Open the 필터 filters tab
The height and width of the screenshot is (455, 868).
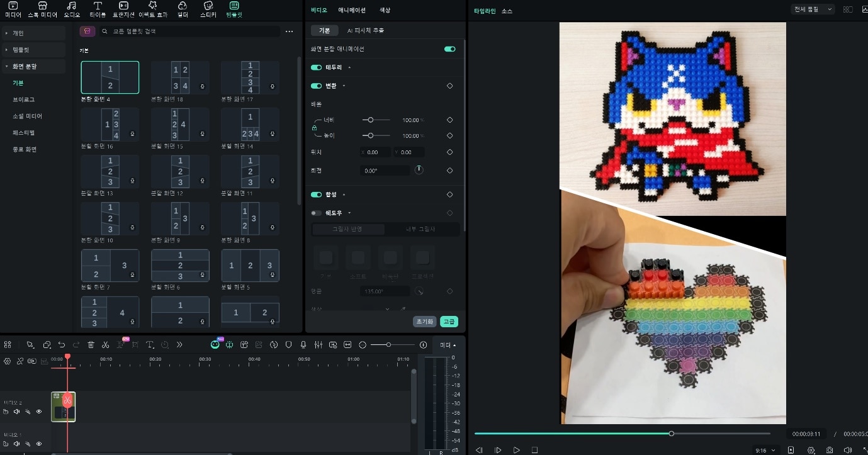182,9
